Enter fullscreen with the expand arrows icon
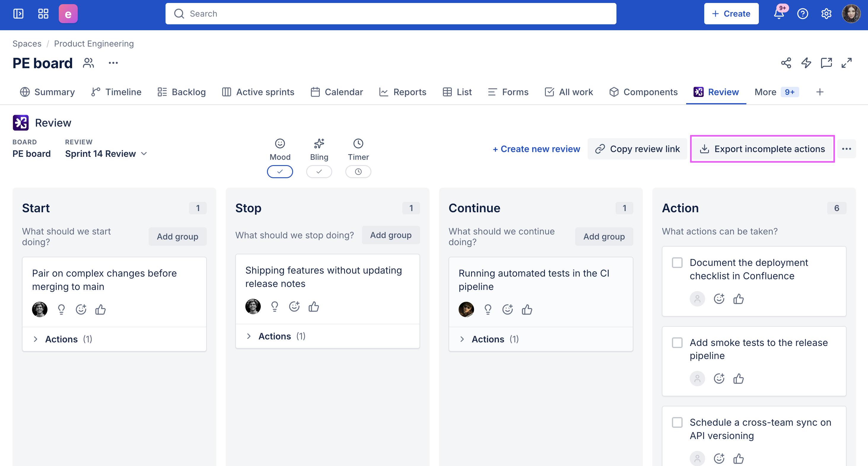 (x=846, y=63)
